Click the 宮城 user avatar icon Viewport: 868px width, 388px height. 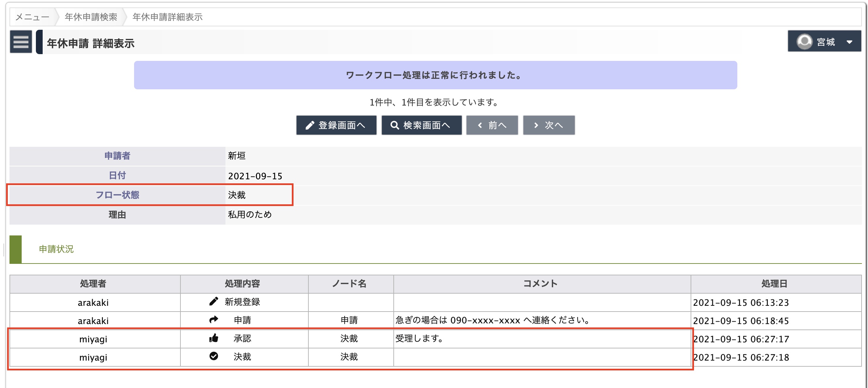point(804,42)
